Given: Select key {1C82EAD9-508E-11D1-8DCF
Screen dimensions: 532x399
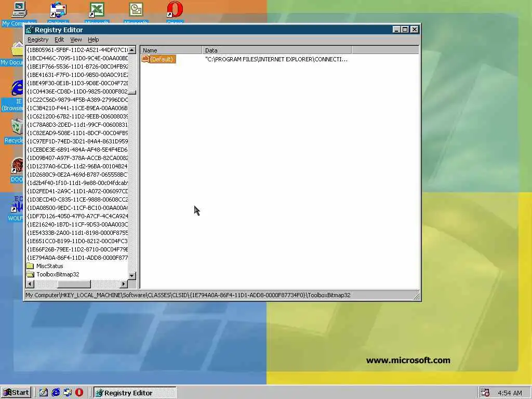Looking at the screenshot, I should 77,133.
